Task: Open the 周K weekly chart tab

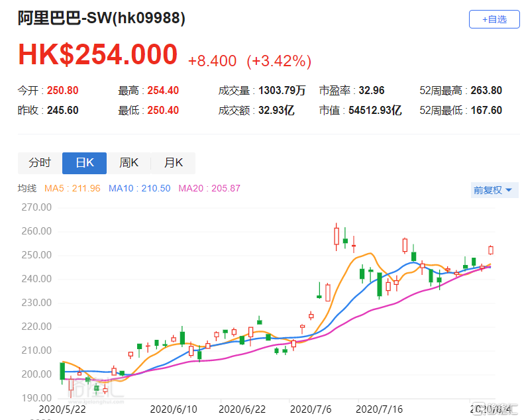Action: (x=129, y=163)
